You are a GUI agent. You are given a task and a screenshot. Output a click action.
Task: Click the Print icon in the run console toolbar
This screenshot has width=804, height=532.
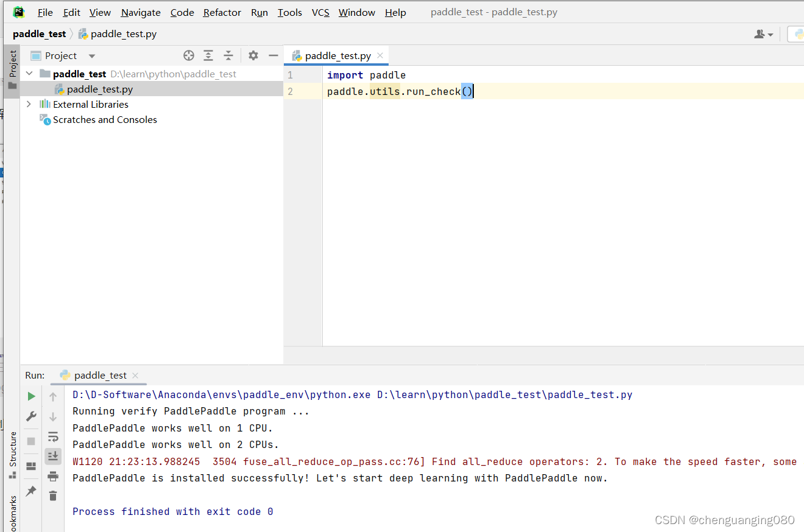53,476
